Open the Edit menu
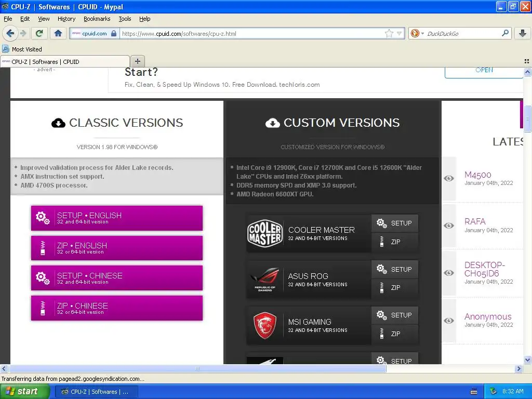 [25, 19]
